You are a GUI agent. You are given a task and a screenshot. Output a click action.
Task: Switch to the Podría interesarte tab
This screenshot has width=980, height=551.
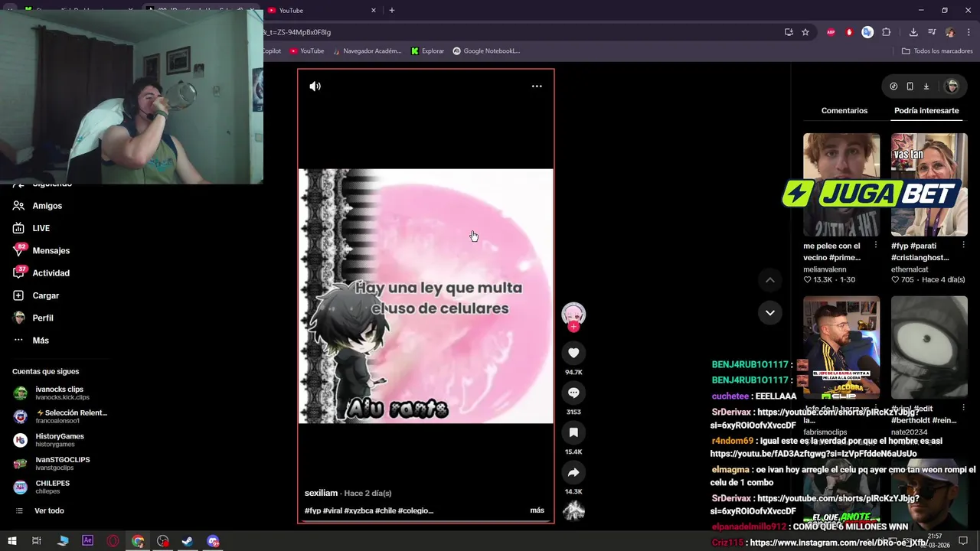(926, 110)
